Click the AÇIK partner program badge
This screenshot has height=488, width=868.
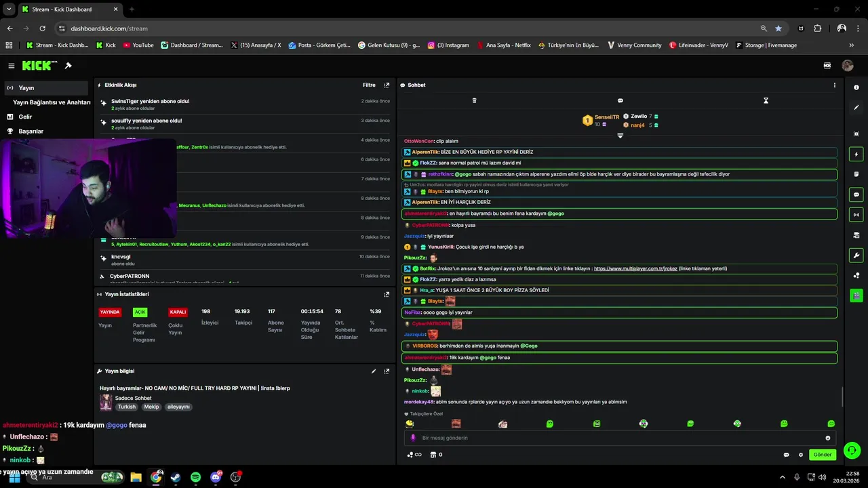pos(140,312)
